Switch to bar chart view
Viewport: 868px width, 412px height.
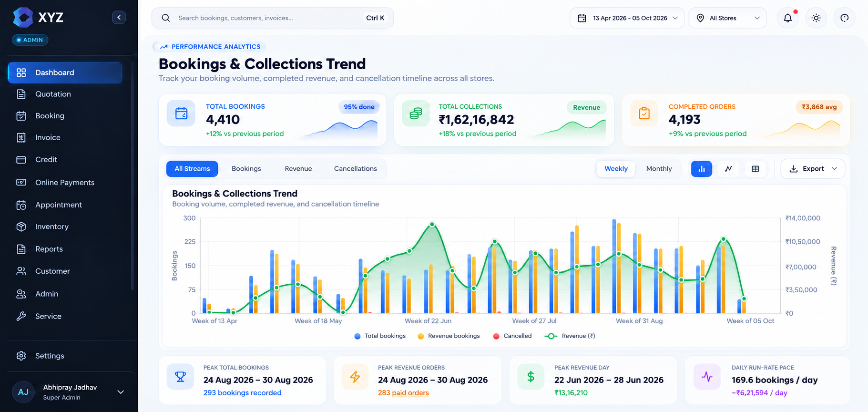(702, 169)
